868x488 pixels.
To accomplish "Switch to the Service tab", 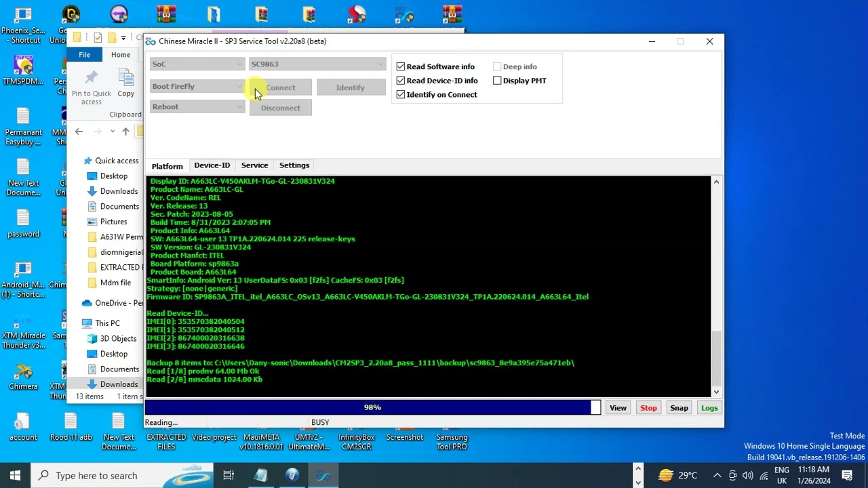I will [254, 165].
